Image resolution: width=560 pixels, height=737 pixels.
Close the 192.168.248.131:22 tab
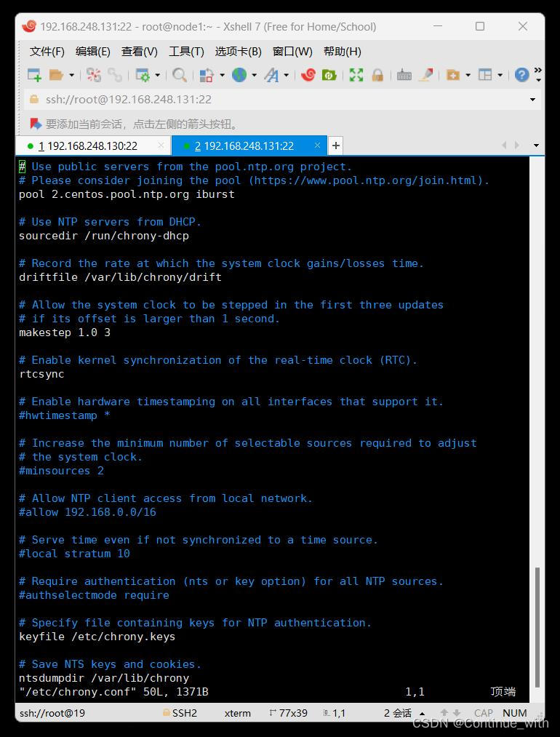click(317, 146)
